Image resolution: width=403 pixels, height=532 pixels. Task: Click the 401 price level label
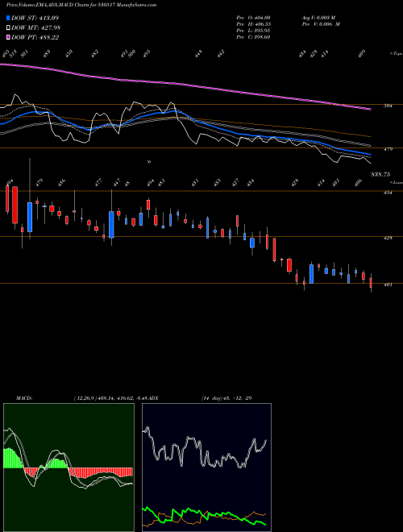pyautogui.click(x=388, y=285)
